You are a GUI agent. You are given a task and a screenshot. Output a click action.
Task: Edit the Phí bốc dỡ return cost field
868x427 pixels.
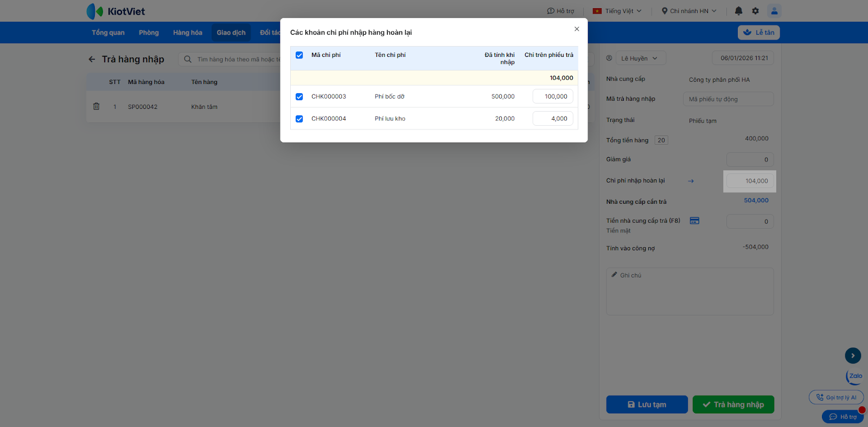553,96
